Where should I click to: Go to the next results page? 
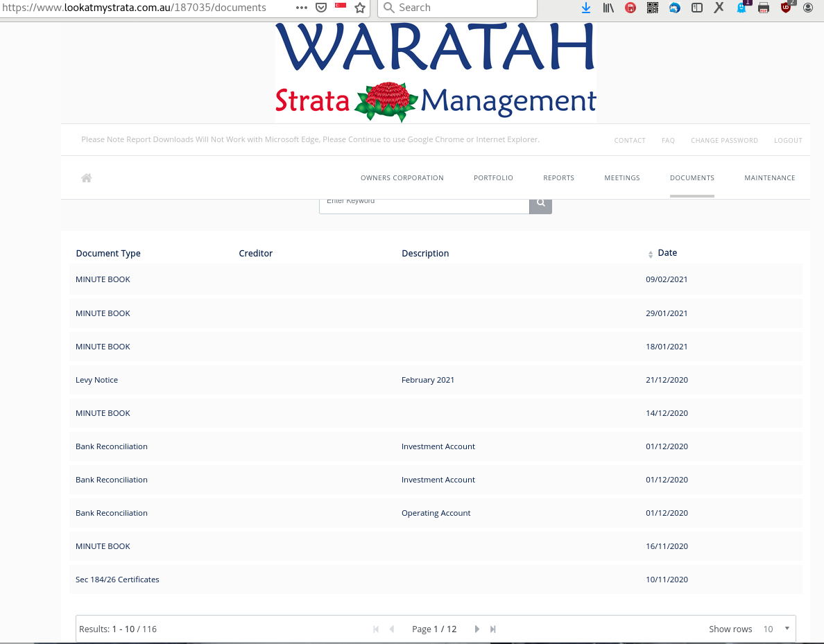[477, 629]
